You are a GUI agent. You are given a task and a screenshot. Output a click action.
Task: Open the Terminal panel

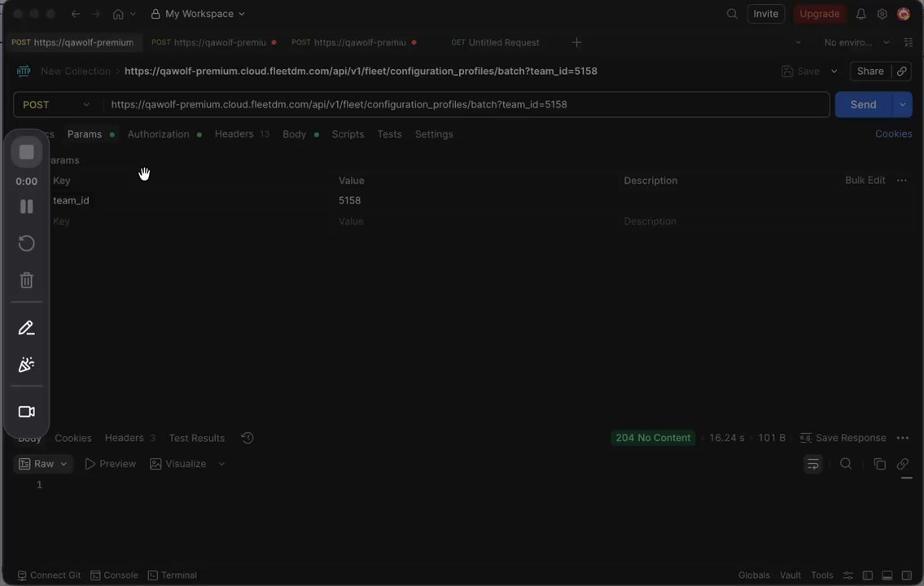(x=172, y=575)
